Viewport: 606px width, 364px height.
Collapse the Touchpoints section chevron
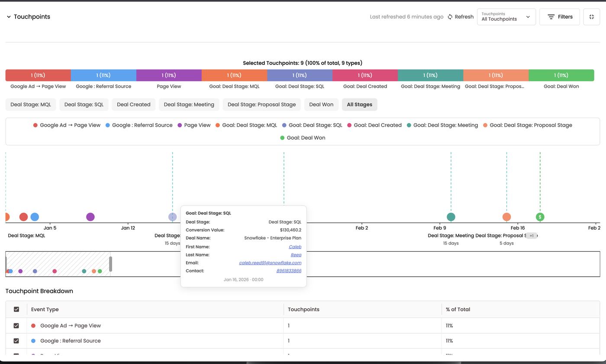coord(9,17)
